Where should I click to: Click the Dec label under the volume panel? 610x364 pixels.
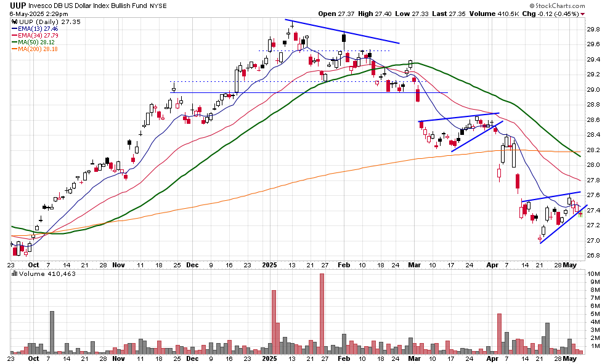coord(192,358)
